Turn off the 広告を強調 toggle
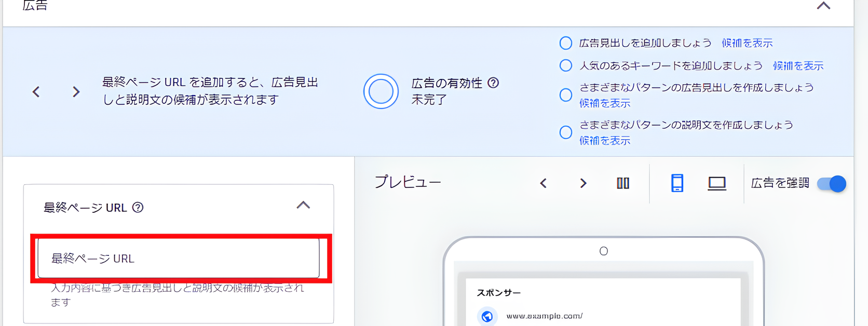The image size is (868, 326). [832, 184]
